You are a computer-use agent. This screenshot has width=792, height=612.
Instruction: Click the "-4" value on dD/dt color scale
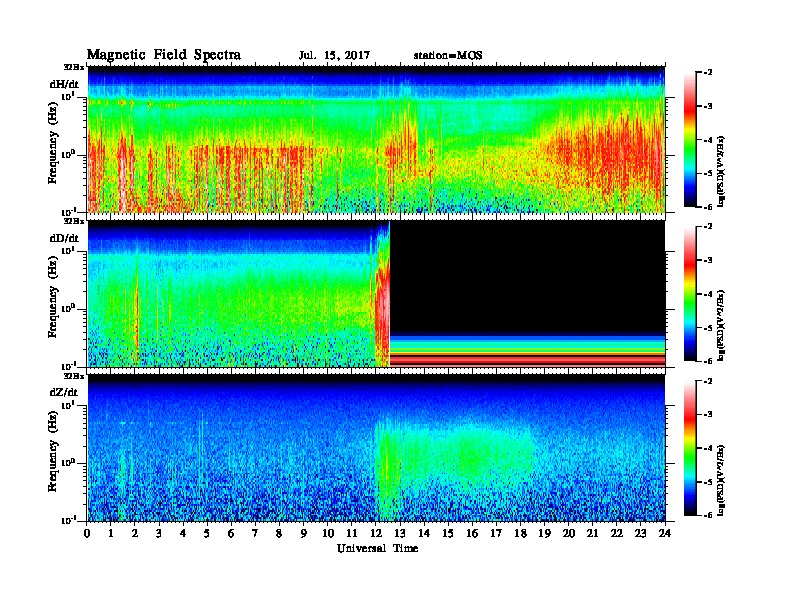coord(708,294)
